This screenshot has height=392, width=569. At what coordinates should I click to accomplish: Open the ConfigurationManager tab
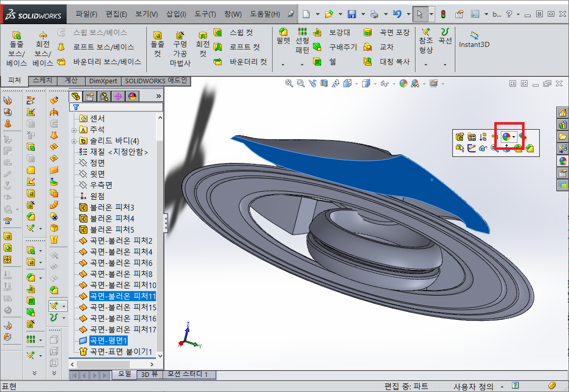point(104,96)
